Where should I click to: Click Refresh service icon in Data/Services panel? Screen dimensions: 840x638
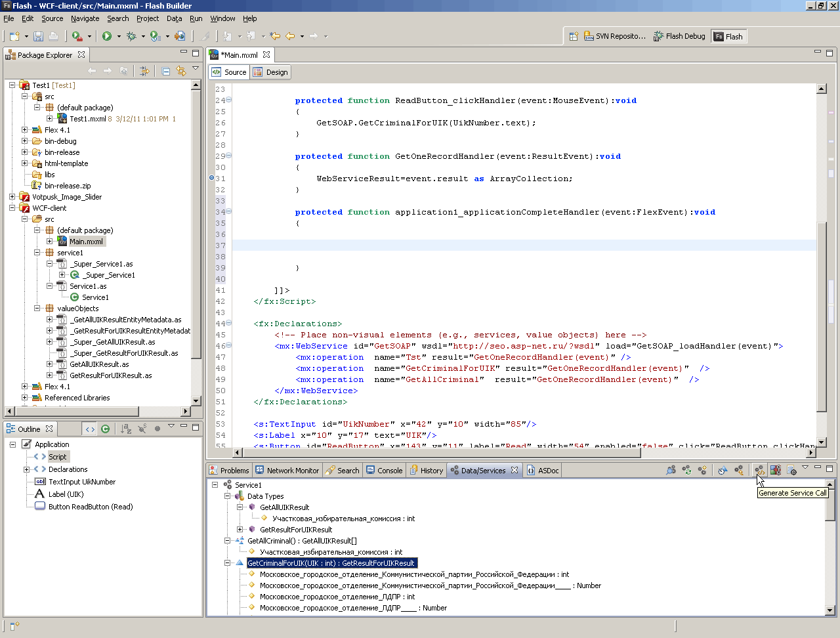tap(686, 471)
